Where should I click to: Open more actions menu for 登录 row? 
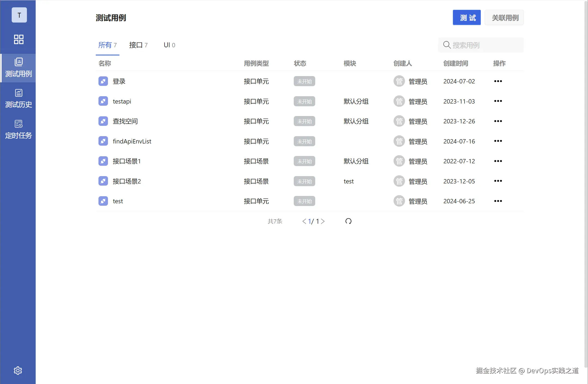[x=498, y=81]
